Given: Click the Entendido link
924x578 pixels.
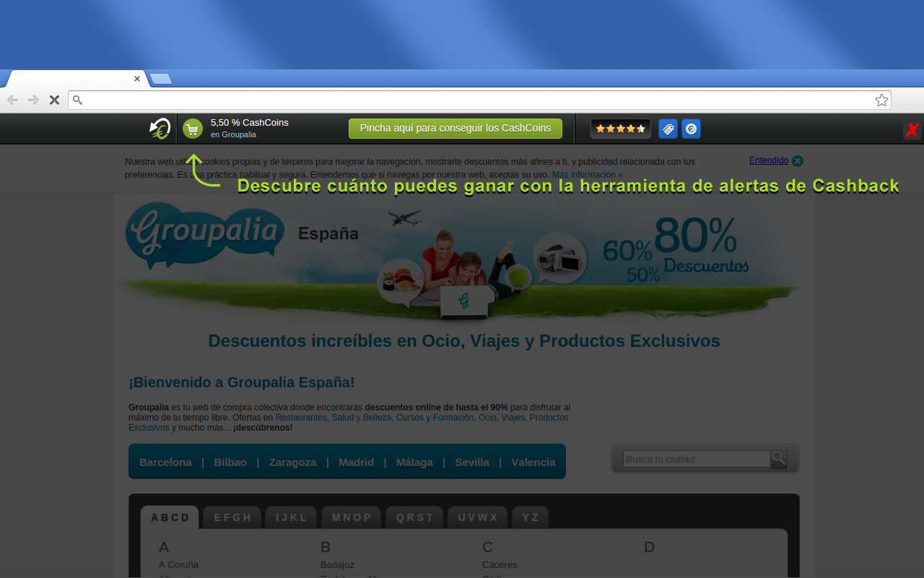Looking at the screenshot, I should tap(769, 160).
